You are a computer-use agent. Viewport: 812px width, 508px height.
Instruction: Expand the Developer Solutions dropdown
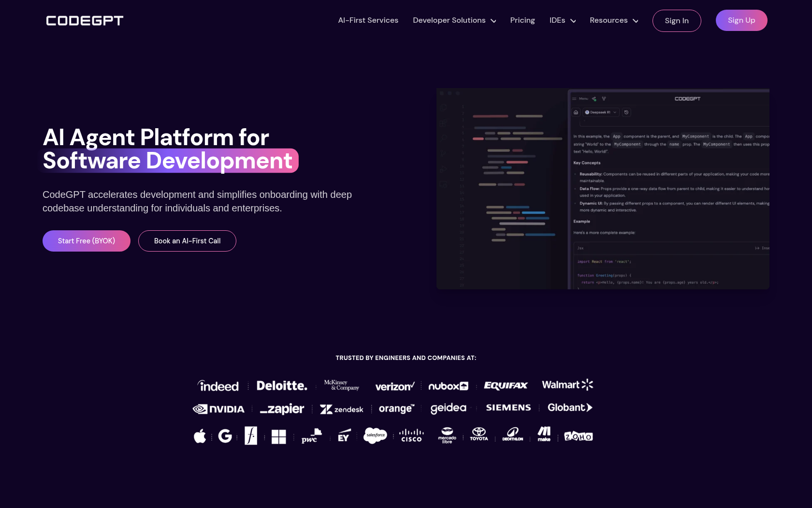click(x=454, y=20)
